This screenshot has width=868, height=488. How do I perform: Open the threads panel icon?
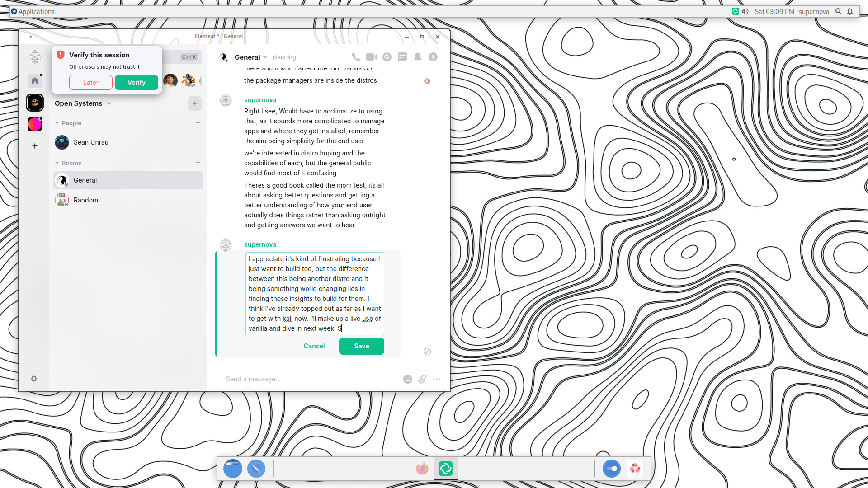tap(402, 57)
